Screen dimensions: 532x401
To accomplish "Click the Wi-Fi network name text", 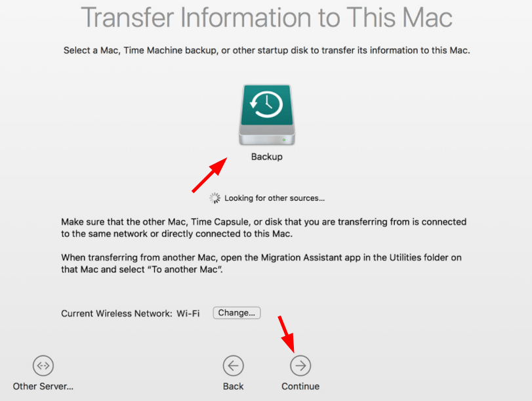I will pos(188,314).
